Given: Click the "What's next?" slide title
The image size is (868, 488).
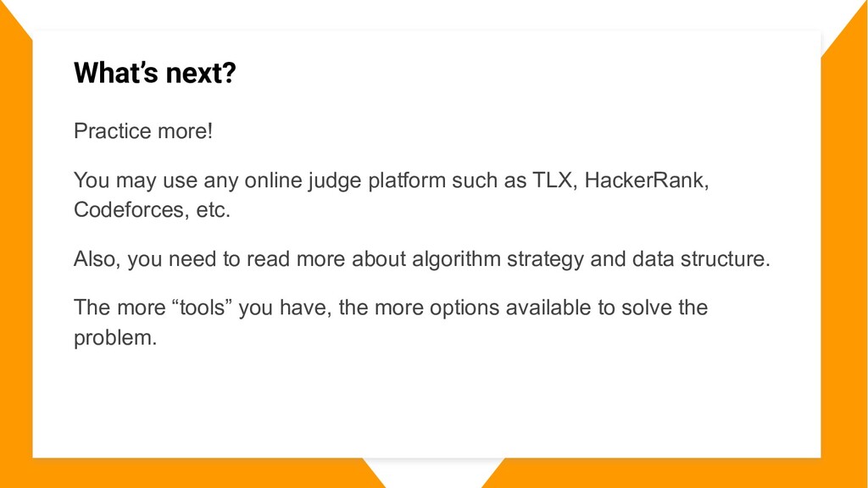Looking at the screenshot, I should [x=155, y=73].
